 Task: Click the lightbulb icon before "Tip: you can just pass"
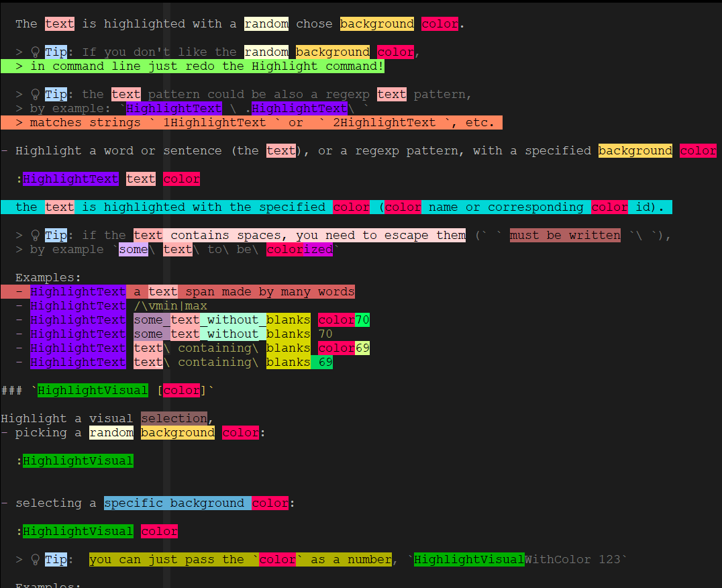coord(35,559)
